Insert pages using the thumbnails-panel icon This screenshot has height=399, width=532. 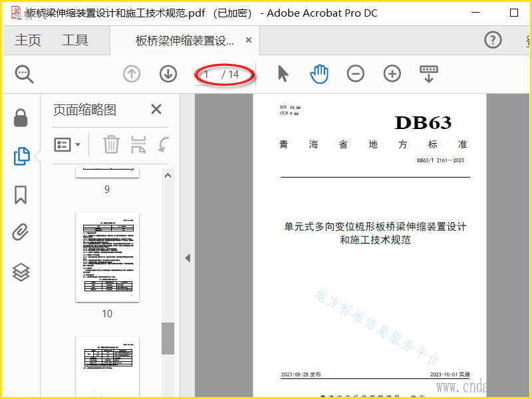[138, 144]
